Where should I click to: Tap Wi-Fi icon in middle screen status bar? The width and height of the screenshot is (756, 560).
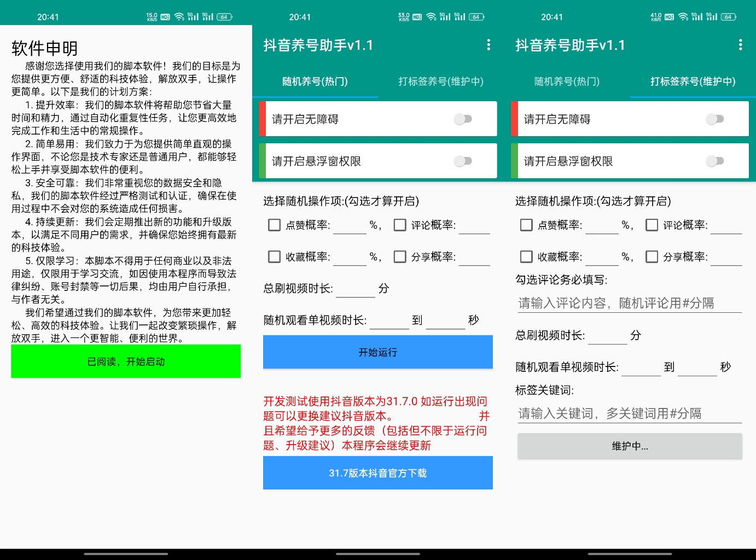(x=432, y=17)
